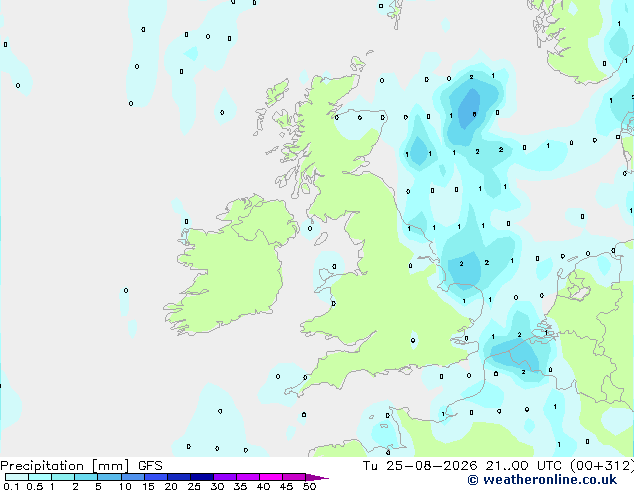This screenshot has height=490, width=634.
Task: Click the 1–2 mm legend color swatch
Action: 63,477
